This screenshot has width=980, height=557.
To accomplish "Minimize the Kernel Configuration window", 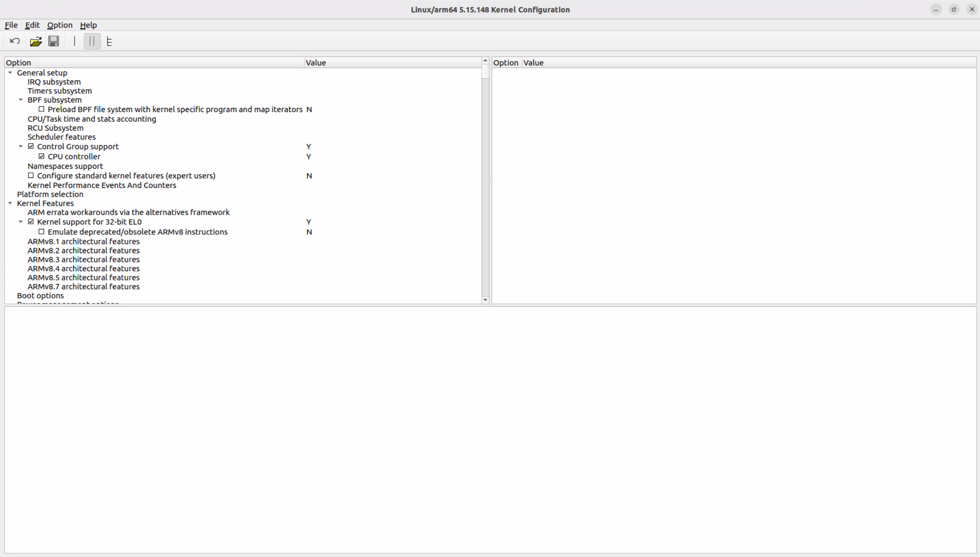I will [x=936, y=9].
